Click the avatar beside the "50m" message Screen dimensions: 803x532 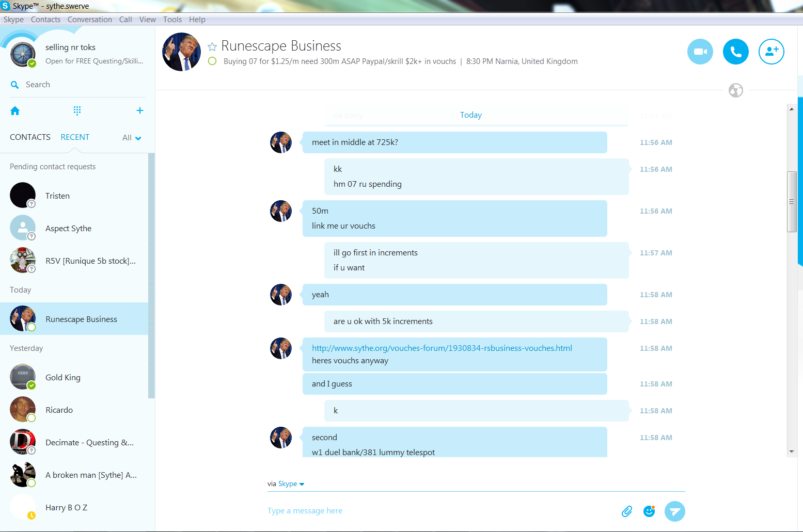[281, 211]
